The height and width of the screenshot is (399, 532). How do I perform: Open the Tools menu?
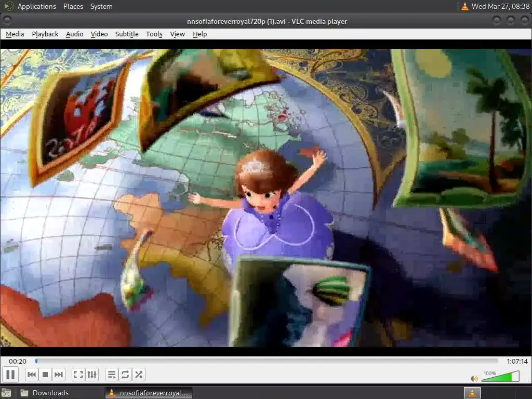pyautogui.click(x=154, y=34)
